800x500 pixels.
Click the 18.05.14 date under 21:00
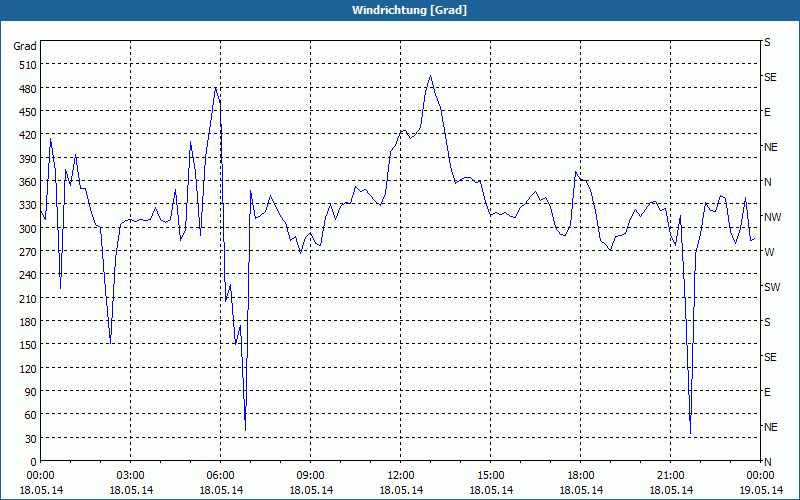click(x=671, y=490)
